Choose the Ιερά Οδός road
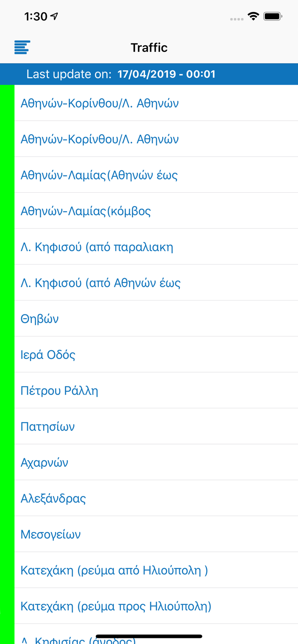Image resolution: width=298 pixels, height=644 pixels. [x=48, y=355]
